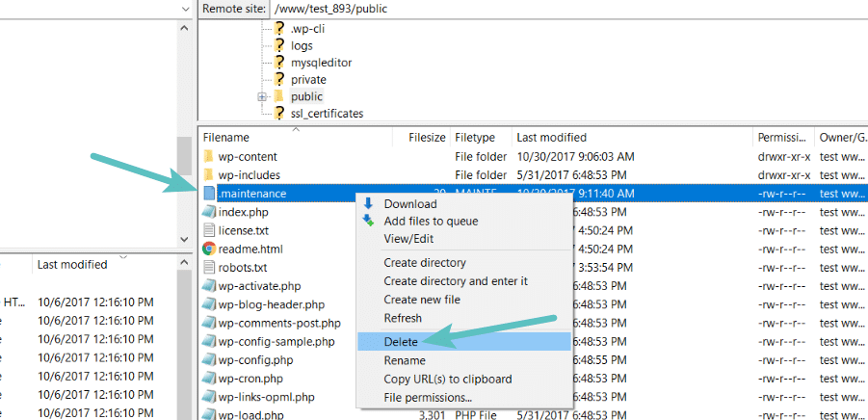Select the private folder in remote tree
This screenshot has width=868, height=420.
tap(308, 80)
